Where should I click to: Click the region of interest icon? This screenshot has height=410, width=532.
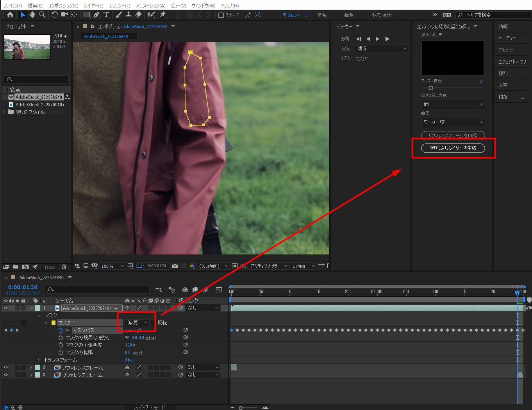[235, 266]
